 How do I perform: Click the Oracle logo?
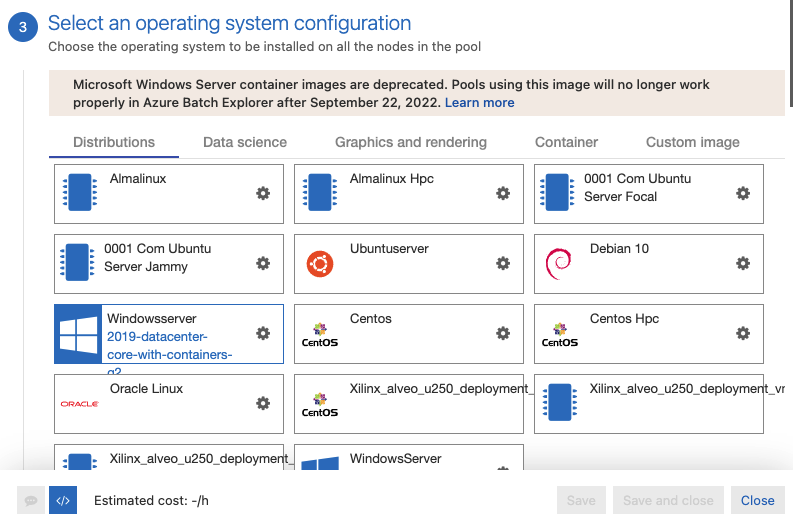[x=80, y=404]
